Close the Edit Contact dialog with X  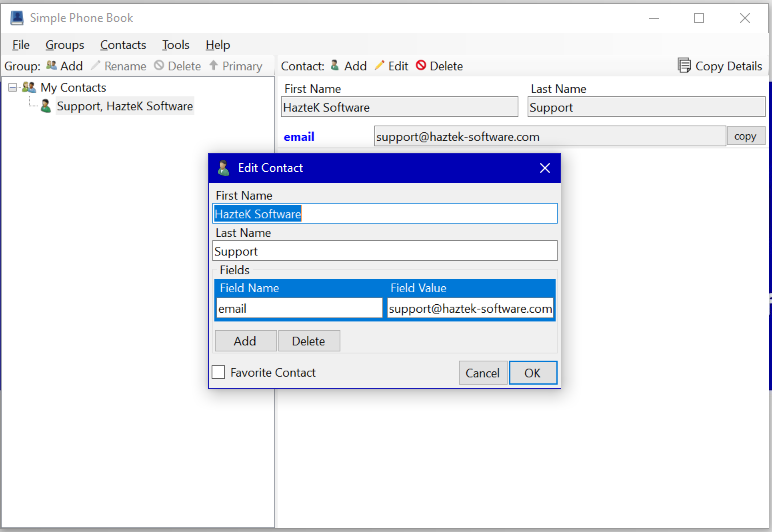click(545, 168)
